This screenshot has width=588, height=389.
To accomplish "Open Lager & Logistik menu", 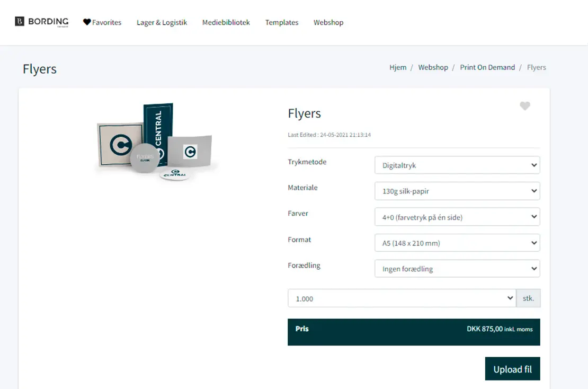I will 162,22.
